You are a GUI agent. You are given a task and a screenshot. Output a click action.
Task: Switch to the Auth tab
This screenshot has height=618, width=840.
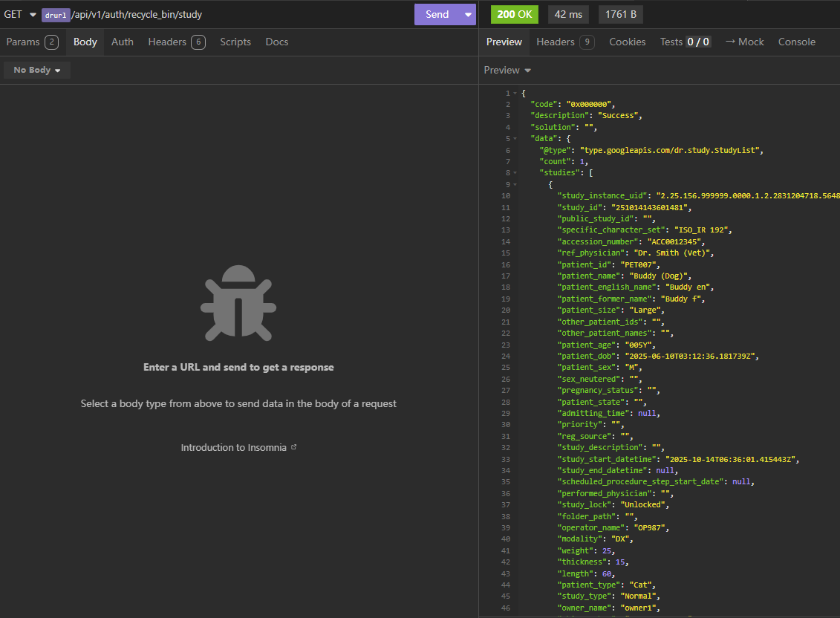point(123,42)
